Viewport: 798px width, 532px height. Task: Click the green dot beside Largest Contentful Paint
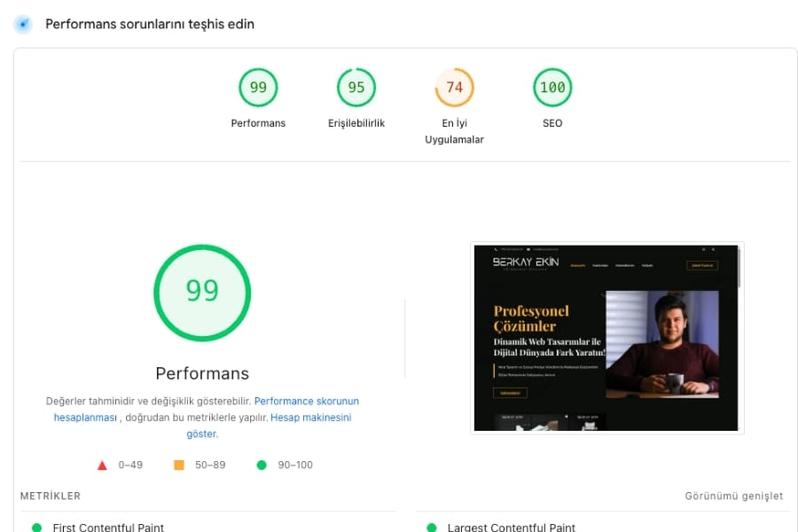tap(432, 528)
